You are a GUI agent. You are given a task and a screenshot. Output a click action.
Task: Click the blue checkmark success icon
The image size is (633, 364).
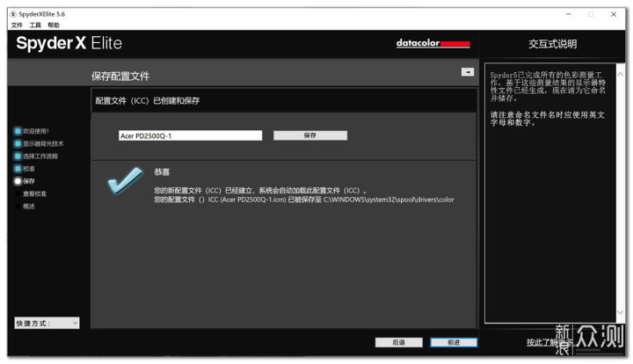(x=125, y=180)
